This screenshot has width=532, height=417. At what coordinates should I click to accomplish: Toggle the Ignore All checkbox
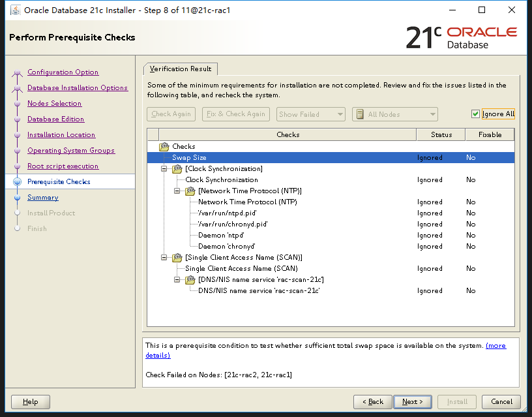(x=475, y=114)
